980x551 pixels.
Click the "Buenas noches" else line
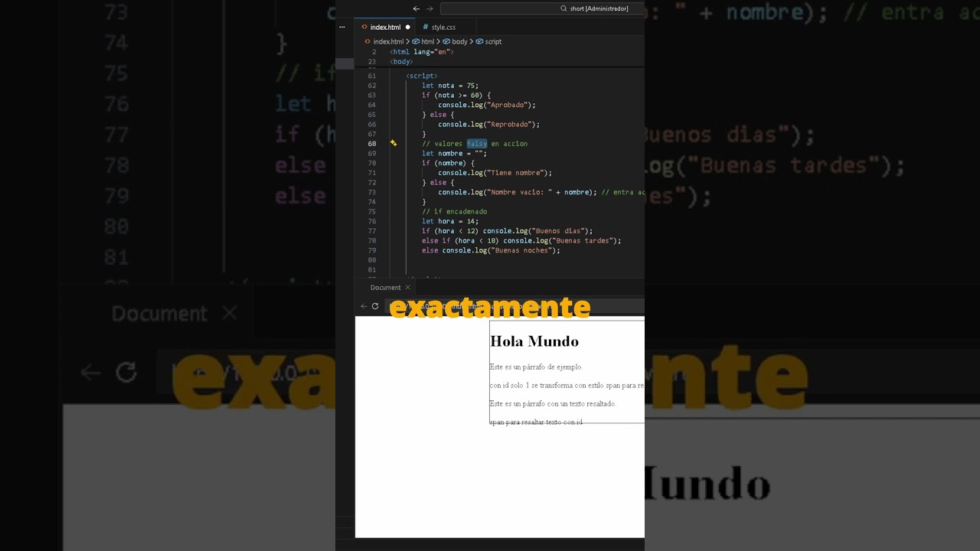[x=491, y=250]
